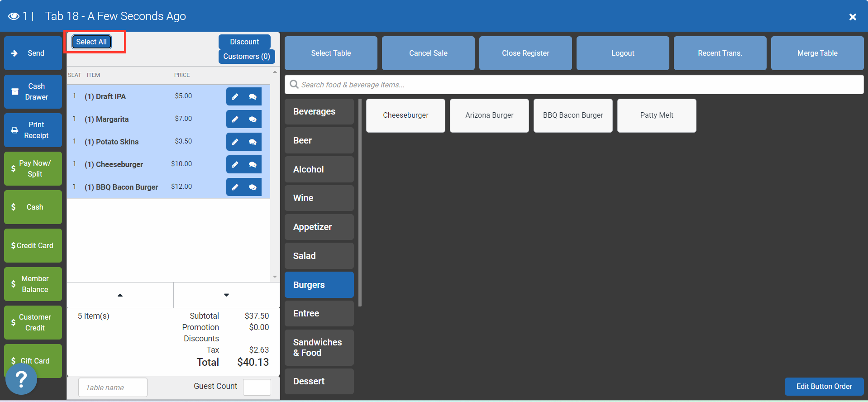
Task: Send the order
Action: point(33,53)
